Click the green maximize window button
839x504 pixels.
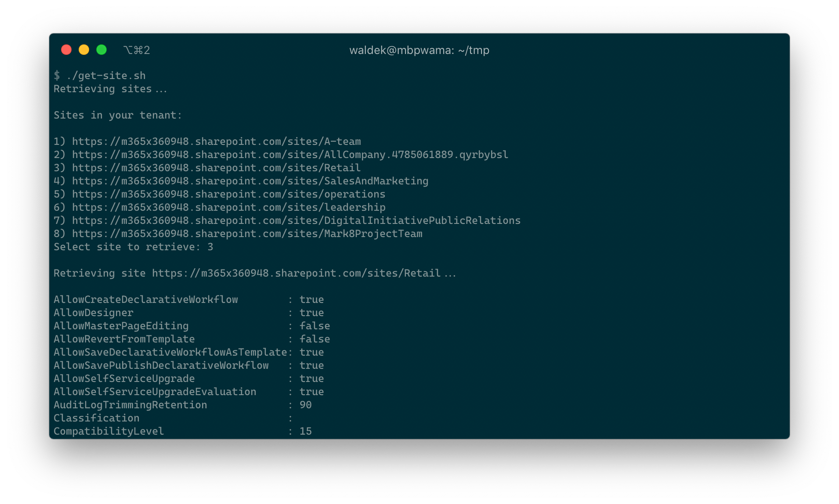[101, 50]
